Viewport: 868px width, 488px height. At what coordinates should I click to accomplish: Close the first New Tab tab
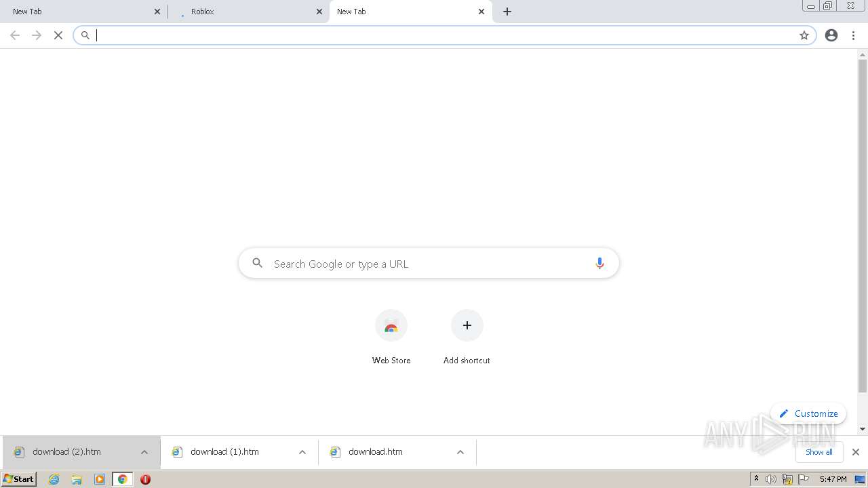[157, 12]
